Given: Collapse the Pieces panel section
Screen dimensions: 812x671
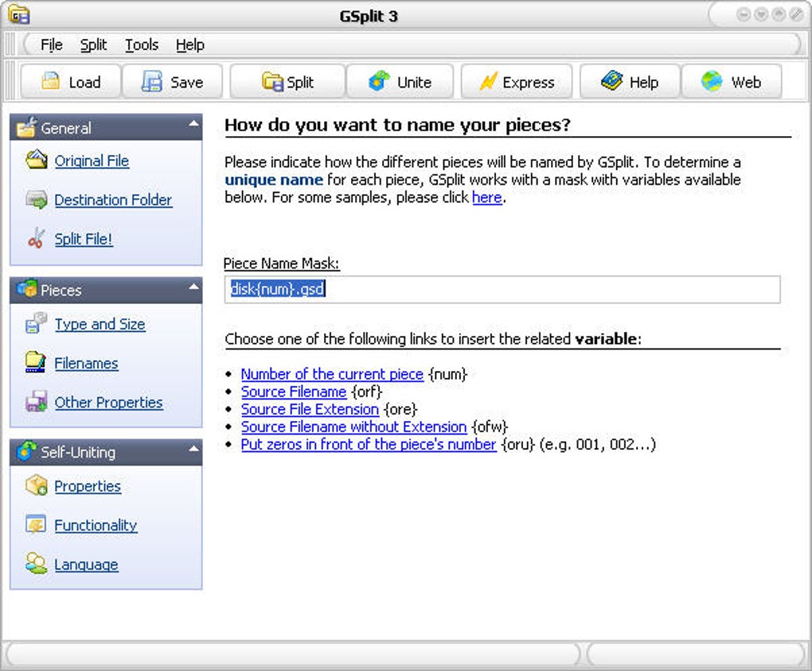Looking at the screenshot, I should click(x=193, y=287).
